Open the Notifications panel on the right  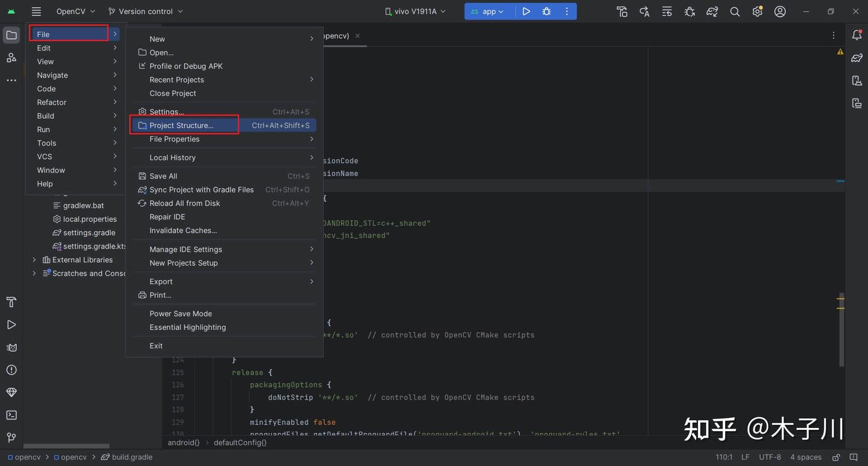(857, 34)
